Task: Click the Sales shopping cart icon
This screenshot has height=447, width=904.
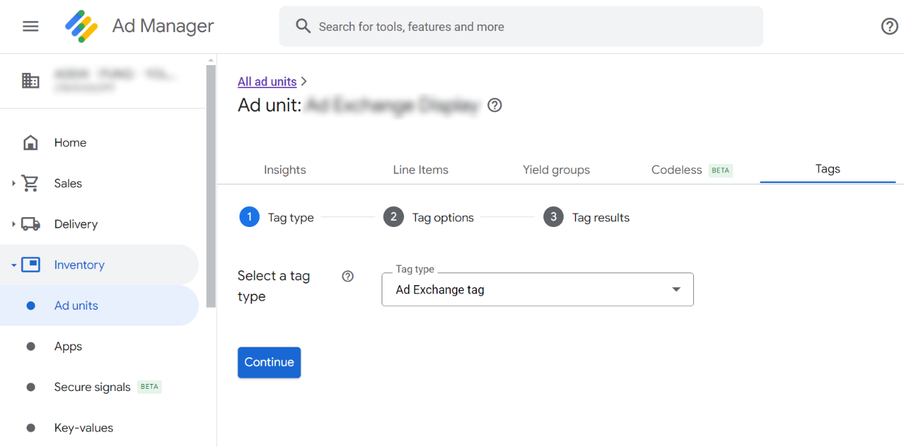Action: coord(31,184)
